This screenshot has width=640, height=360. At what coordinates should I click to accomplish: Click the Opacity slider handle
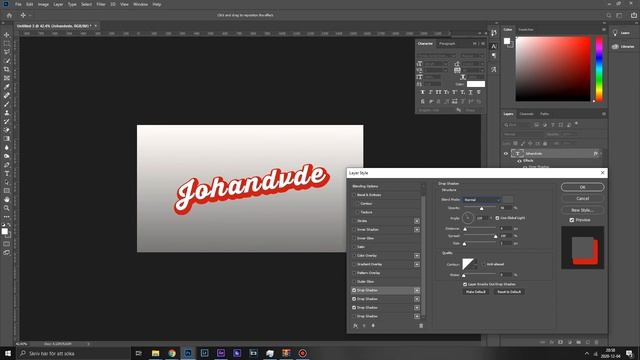pyautogui.click(x=482, y=209)
